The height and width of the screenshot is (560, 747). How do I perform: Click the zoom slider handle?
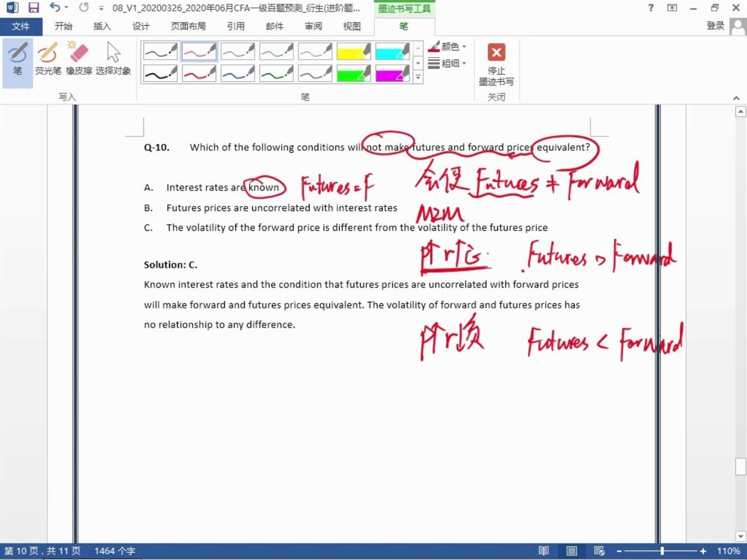pyautogui.click(x=662, y=551)
